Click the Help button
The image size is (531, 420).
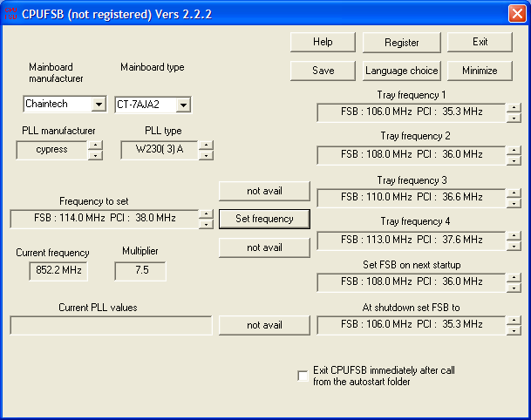[323, 42]
